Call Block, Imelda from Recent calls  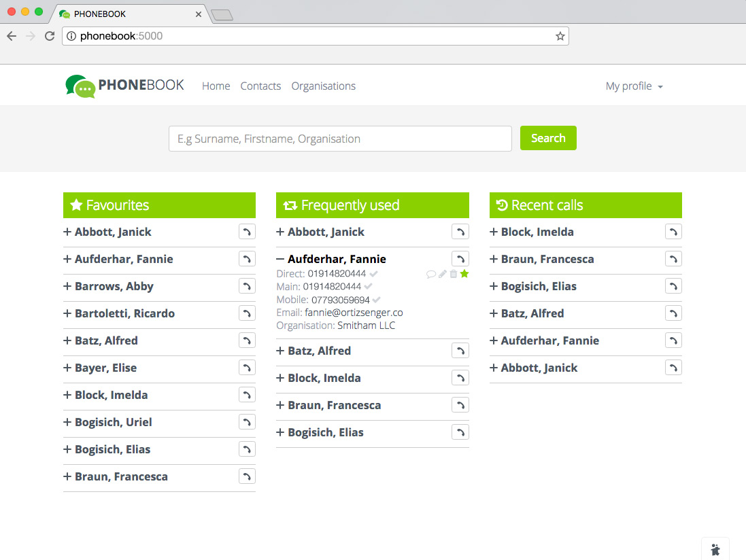(x=673, y=232)
